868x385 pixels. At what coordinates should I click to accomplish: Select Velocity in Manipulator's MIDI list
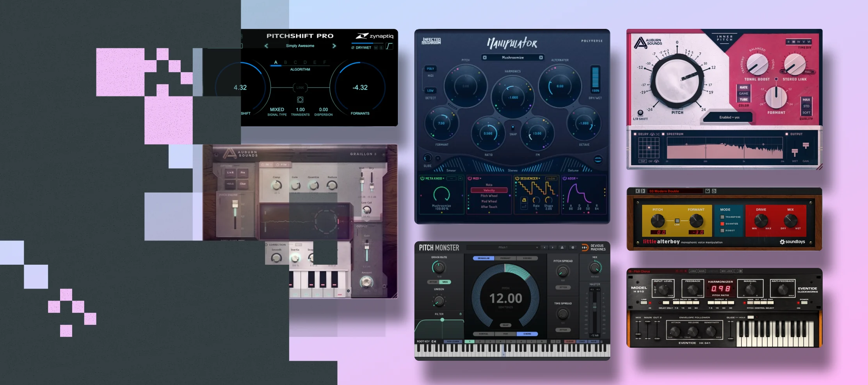(489, 190)
